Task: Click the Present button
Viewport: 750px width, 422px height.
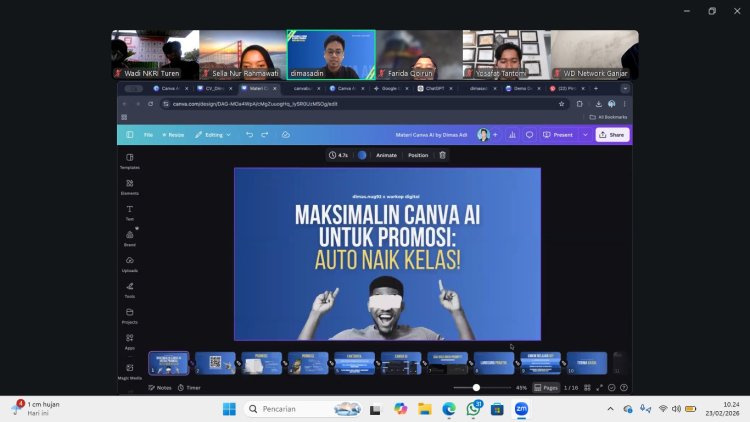Action: tap(558, 135)
